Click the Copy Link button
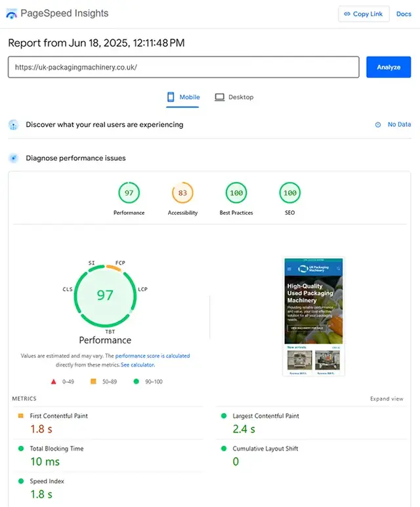The image size is (420, 507). pyautogui.click(x=364, y=14)
